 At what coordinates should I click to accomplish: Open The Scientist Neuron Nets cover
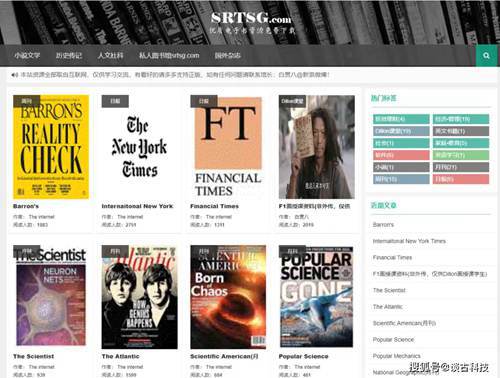tap(51, 297)
